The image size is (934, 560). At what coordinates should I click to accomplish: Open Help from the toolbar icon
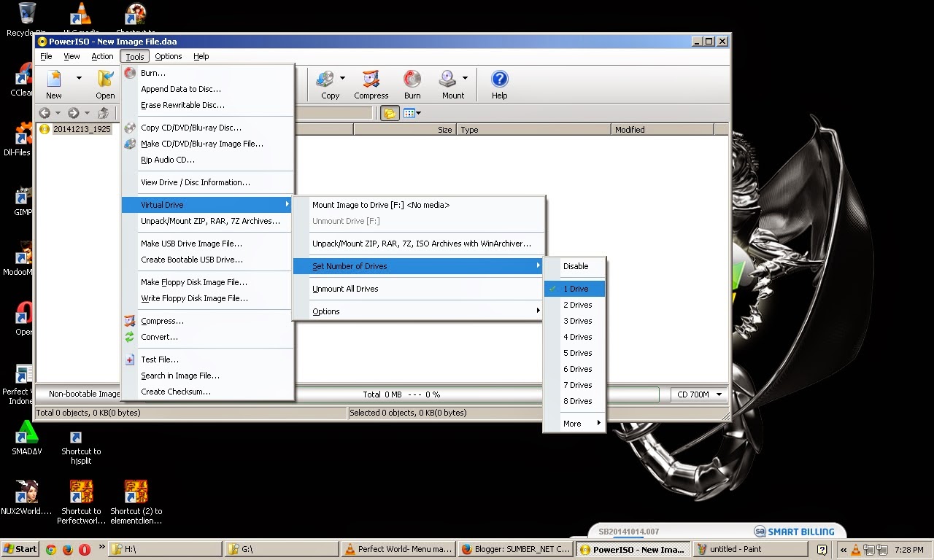499,85
